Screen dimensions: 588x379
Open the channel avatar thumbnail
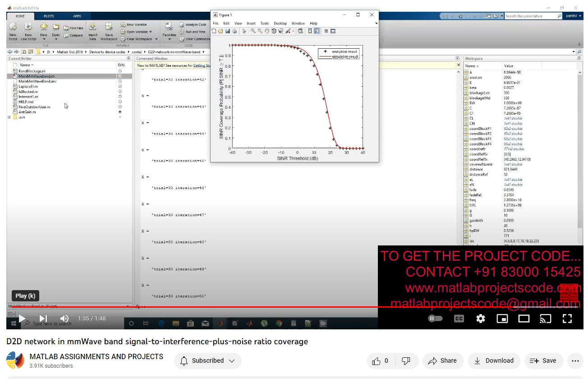coord(15,361)
